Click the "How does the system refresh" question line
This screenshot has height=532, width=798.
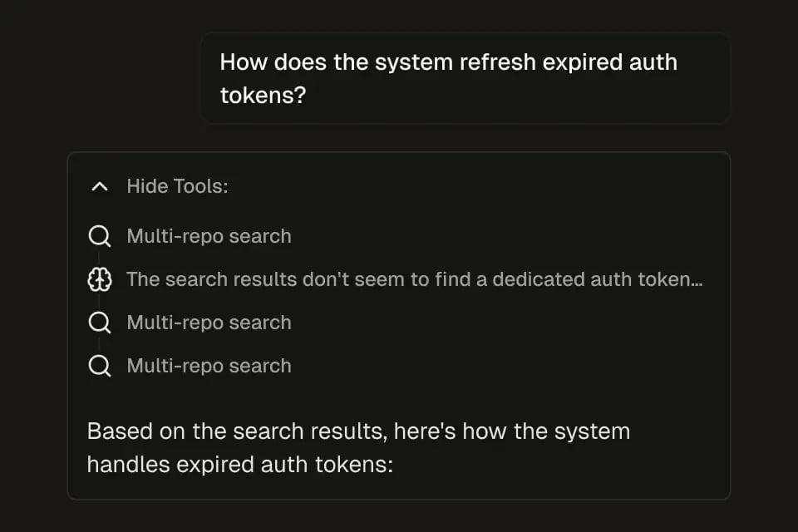click(x=448, y=62)
